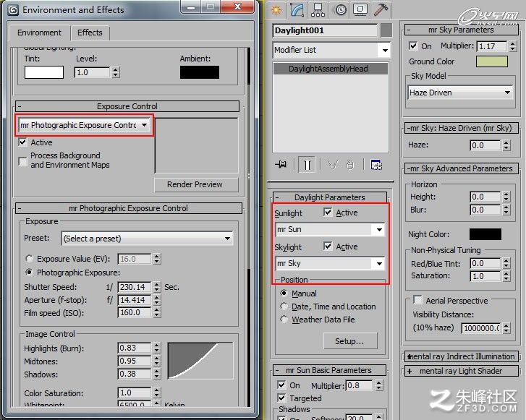The width and height of the screenshot is (526, 420).
Task: Open the mr Sky skylight type dropdown
Action: click(x=330, y=263)
